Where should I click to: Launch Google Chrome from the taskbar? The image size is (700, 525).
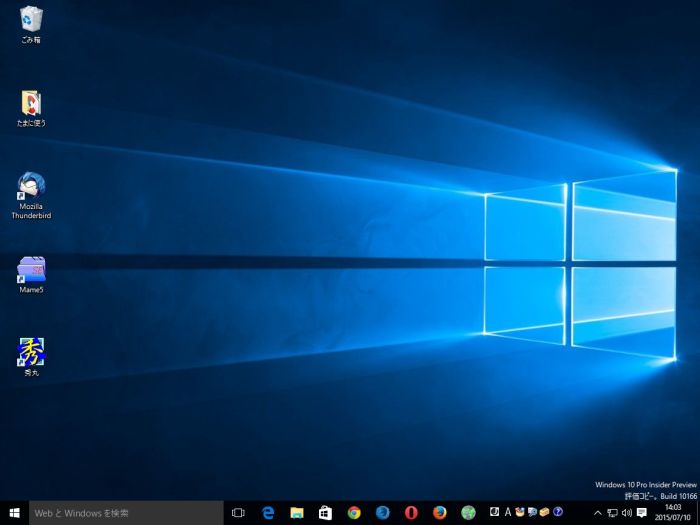354,513
